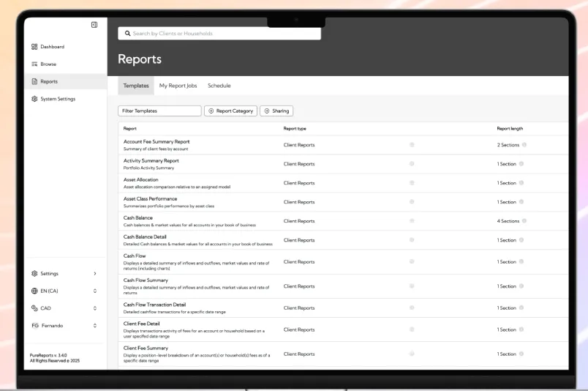This screenshot has height=391, width=588.
Task: Open Browse in the sidebar
Action: click(48, 64)
